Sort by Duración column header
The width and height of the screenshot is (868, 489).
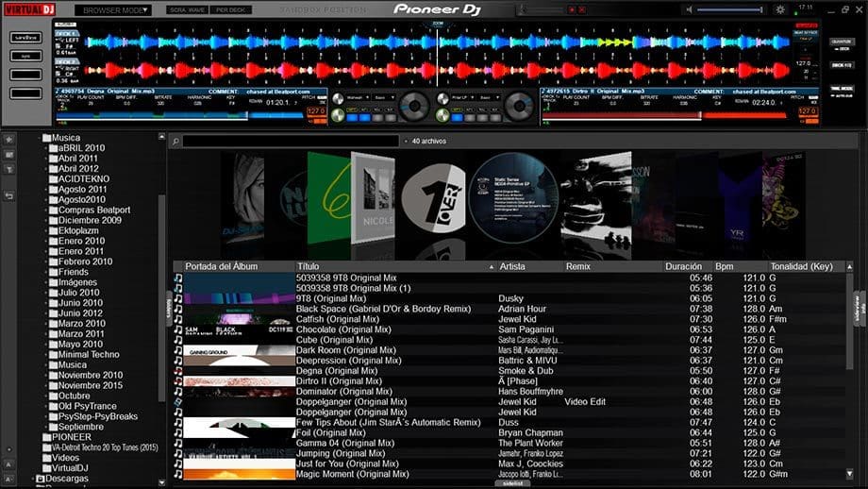[687, 266]
